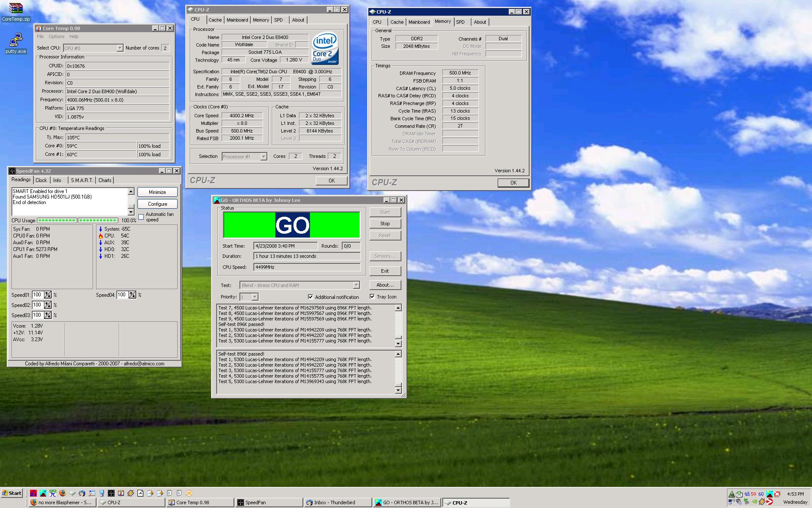
Task: Click the orange round icon in quick launch
Action: [189, 493]
